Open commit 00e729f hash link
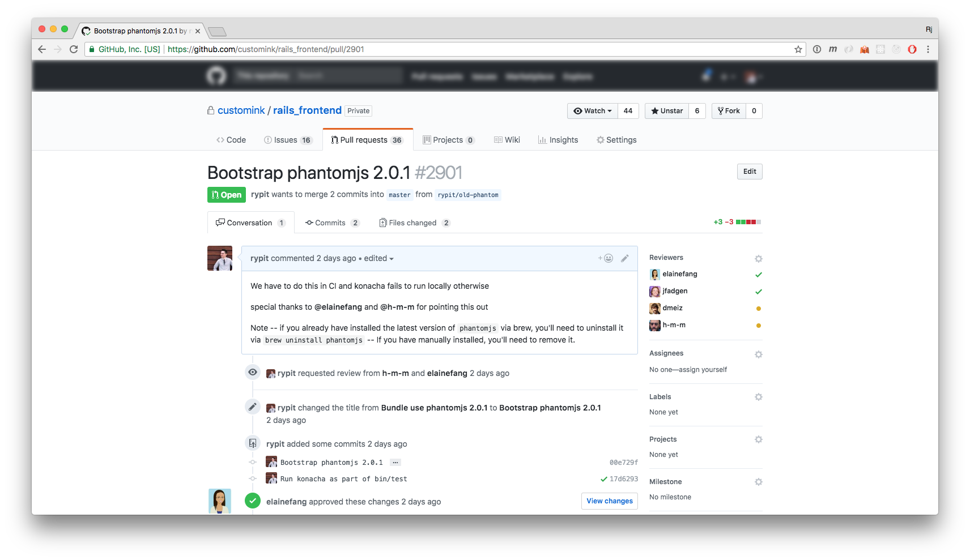The image size is (970, 560). pos(624,463)
